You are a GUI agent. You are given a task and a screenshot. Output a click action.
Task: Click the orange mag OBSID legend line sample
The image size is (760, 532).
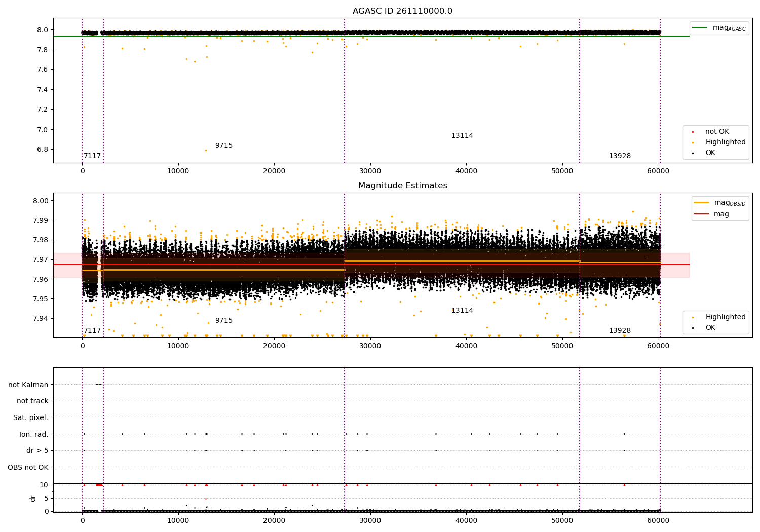coord(702,203)
